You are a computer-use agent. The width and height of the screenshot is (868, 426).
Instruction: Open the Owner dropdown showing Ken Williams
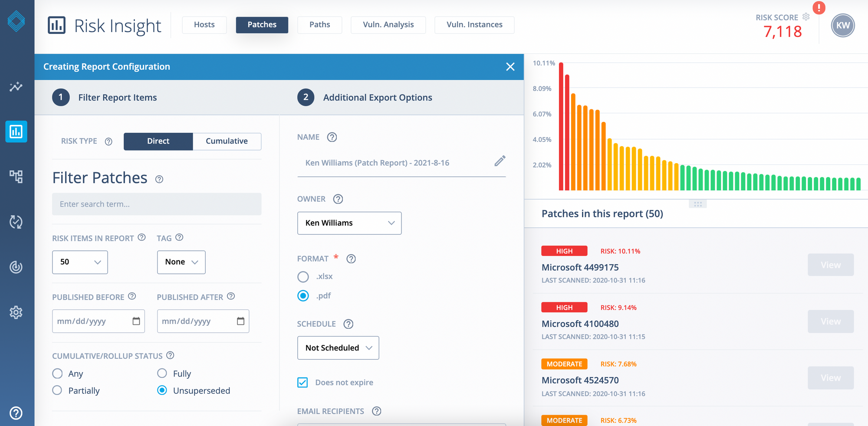pyautogui.click(x=349, y=223)
